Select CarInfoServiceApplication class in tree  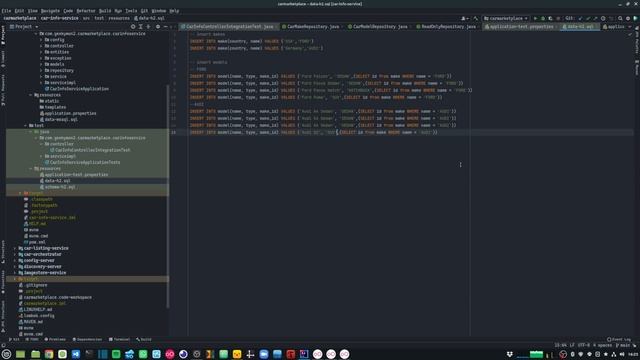tap(77, 89)
